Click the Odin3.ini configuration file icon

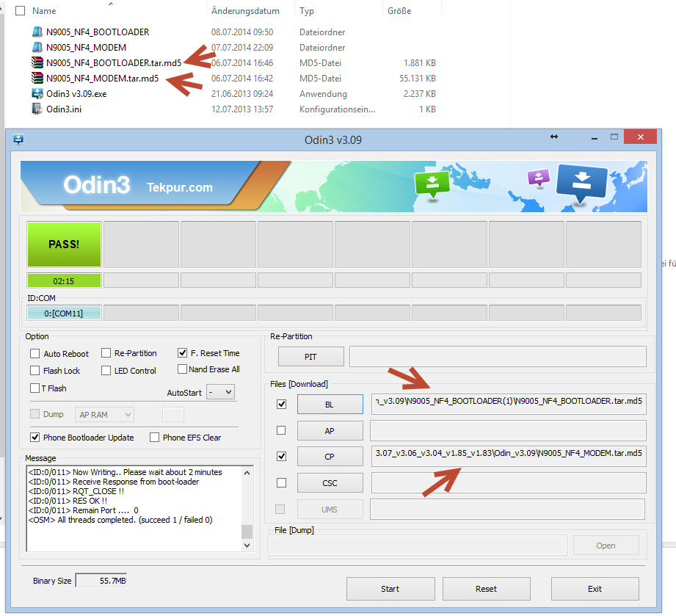click(37, 109)
